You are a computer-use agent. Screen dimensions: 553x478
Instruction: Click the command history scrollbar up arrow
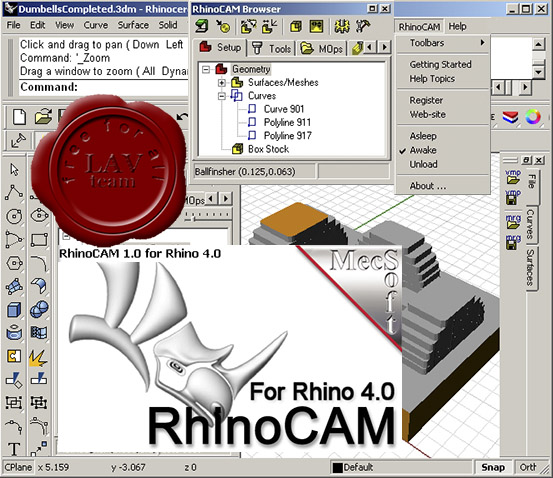pyautogui.click(x=538, y=44)
